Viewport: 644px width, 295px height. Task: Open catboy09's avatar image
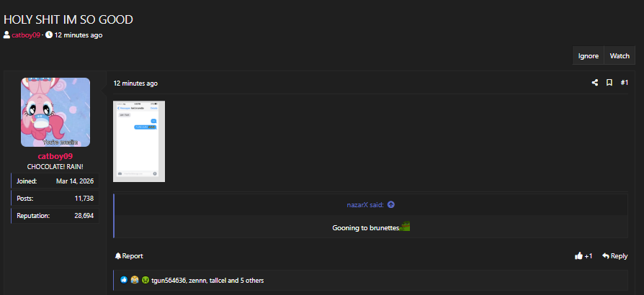[55, 112]
